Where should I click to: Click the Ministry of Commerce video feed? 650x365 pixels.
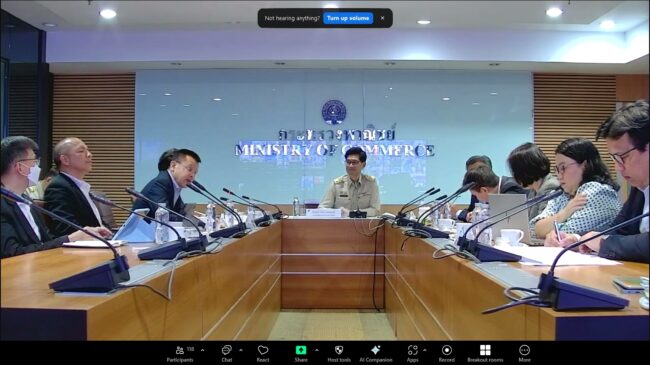[325, 175]
